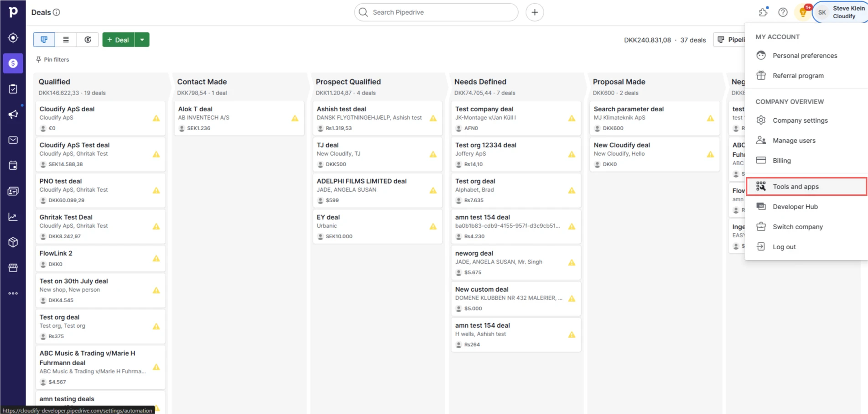Open Activities calendar icon in sidebar
Viewport: 868px width, 414px height.
(13, 166)
